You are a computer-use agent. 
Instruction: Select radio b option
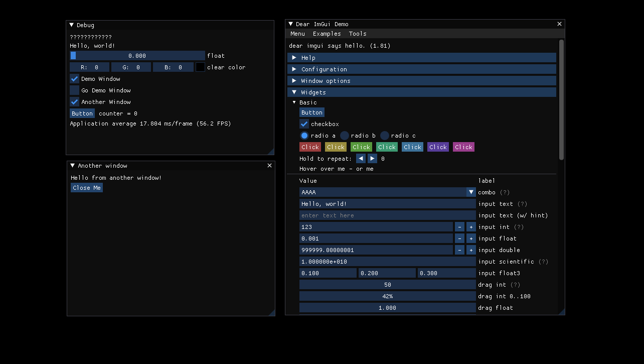[344, 136]
